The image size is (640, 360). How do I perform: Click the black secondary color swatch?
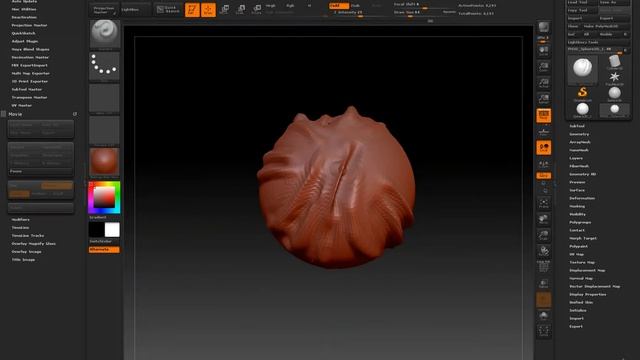click(x=97, y=230)
